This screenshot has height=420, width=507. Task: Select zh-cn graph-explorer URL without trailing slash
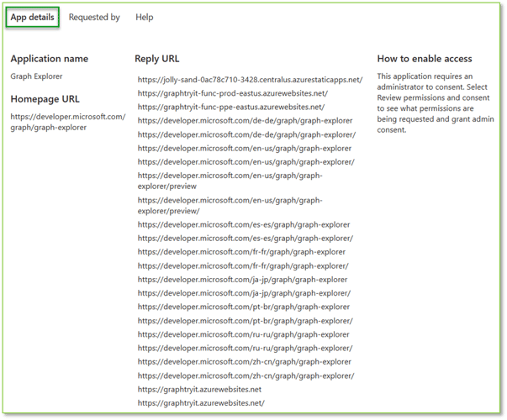[244, 362]
